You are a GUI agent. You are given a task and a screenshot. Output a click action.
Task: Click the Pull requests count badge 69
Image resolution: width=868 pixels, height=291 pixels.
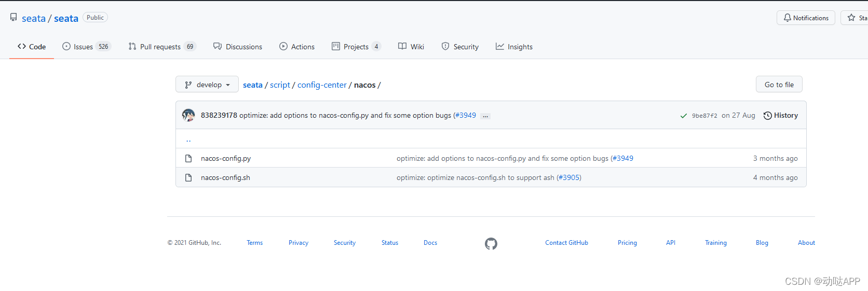click(190, 47)
